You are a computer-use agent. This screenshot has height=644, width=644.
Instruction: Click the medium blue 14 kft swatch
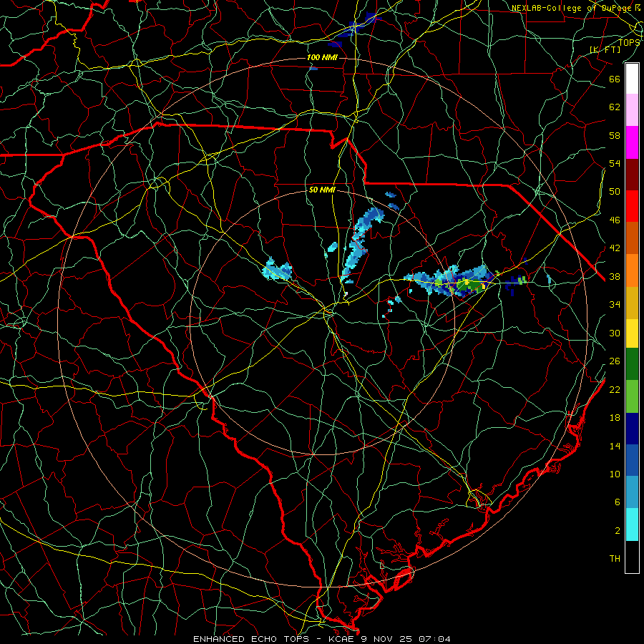(x=632, y=460)
